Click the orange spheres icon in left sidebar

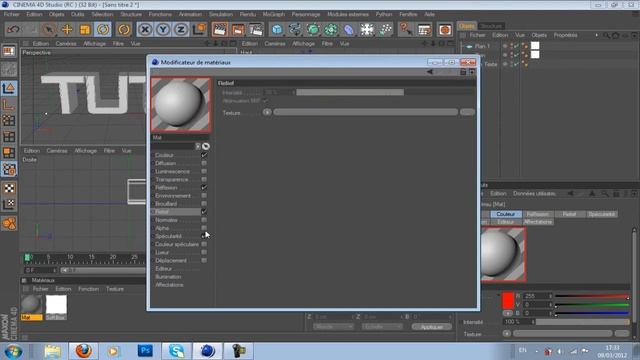(x=9, y=224)
